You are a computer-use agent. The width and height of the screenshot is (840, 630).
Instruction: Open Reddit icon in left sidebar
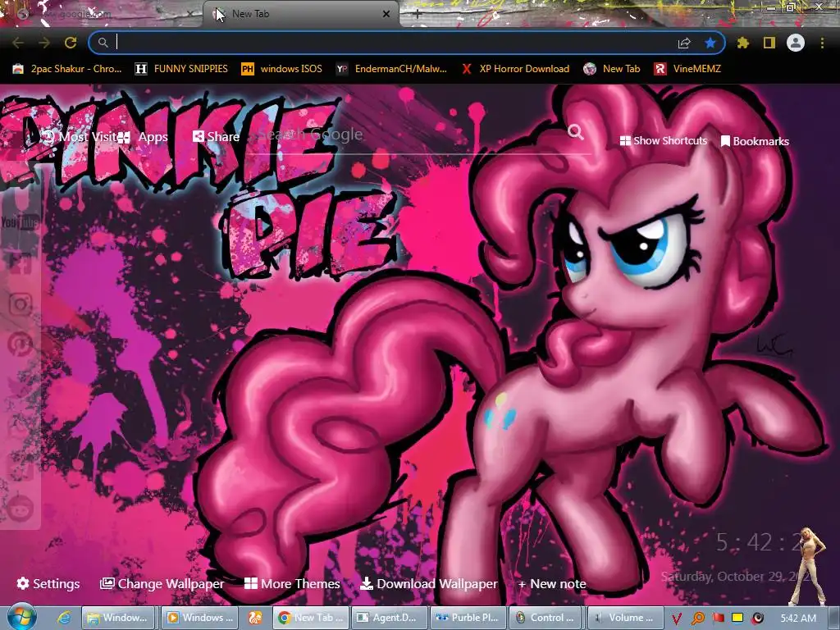[21, 508]
